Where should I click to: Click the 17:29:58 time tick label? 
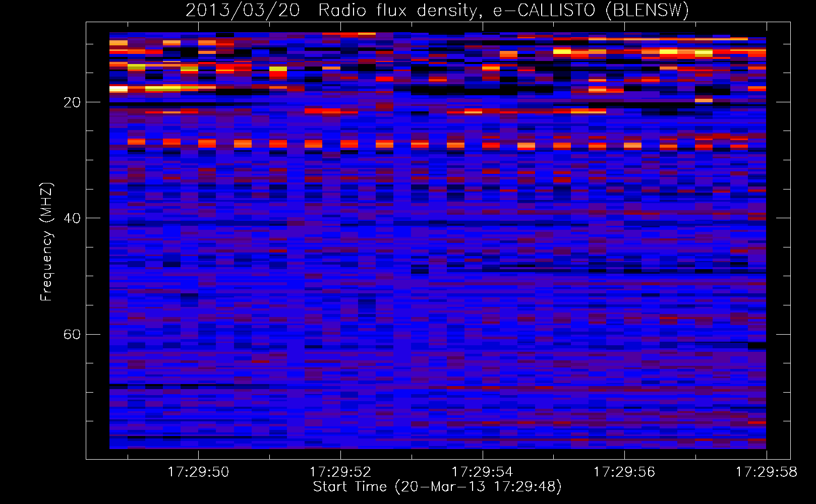tap(767, 472)
